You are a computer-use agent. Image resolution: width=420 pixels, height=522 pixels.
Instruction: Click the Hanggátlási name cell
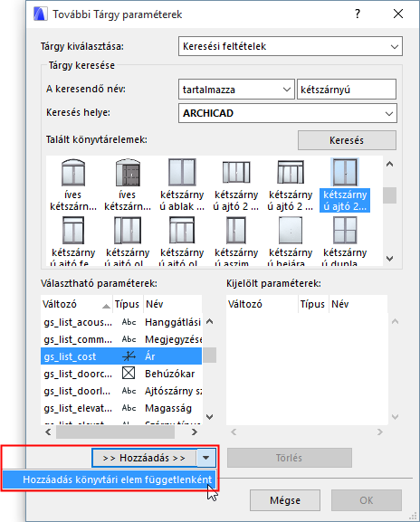pyautogui.click(x=173, y=322)
